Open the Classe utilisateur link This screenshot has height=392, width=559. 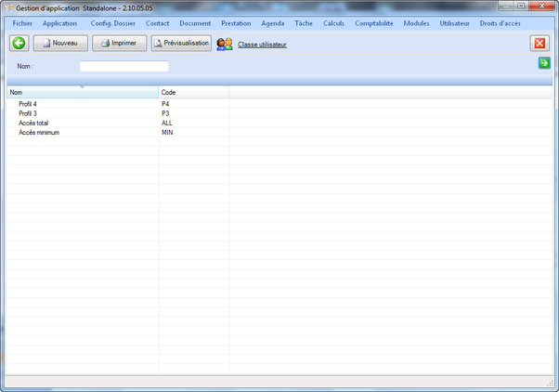(262, 45)
